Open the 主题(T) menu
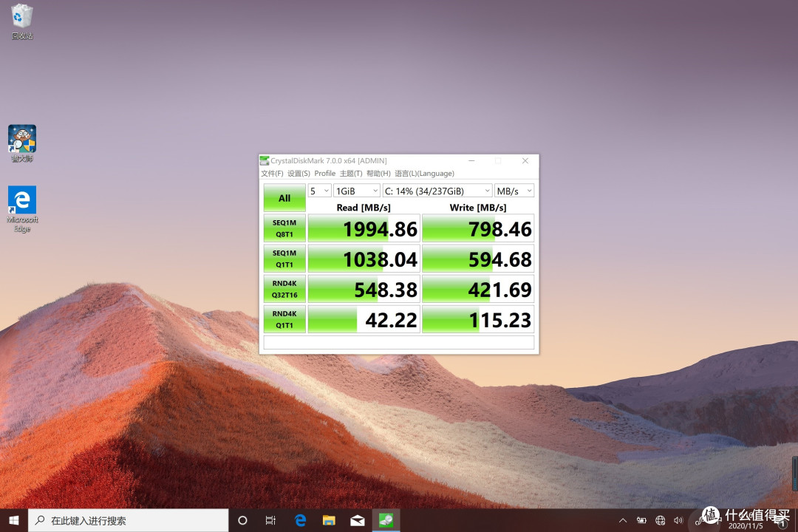 351,174
